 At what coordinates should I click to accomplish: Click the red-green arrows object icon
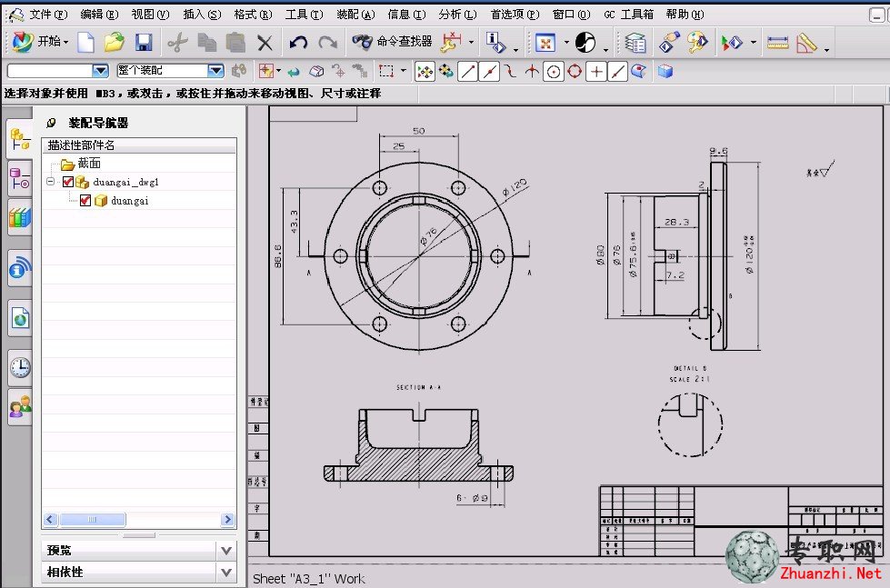click(732, 43)
